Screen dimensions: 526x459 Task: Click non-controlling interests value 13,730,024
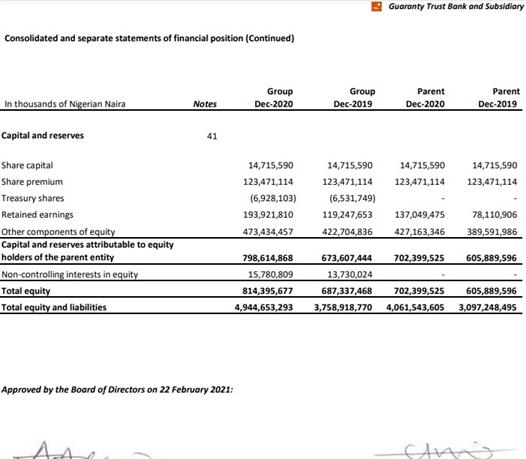350,274
